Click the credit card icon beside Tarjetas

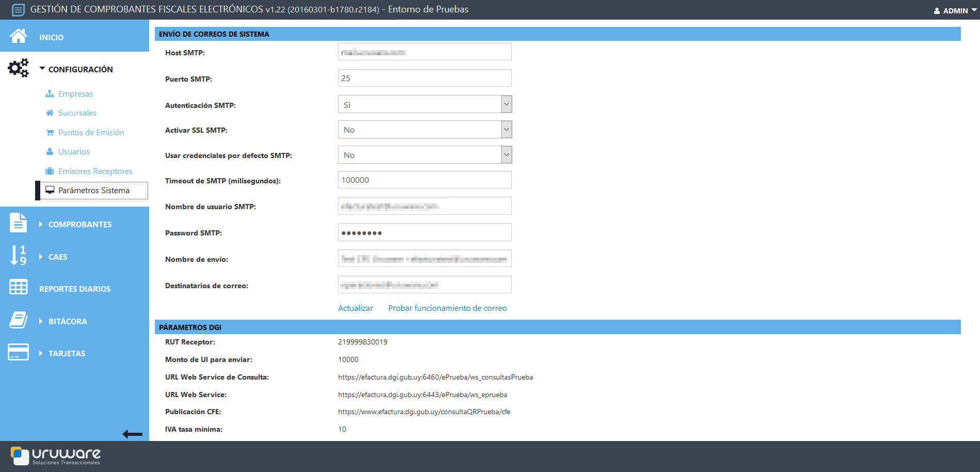pos(19,352)
